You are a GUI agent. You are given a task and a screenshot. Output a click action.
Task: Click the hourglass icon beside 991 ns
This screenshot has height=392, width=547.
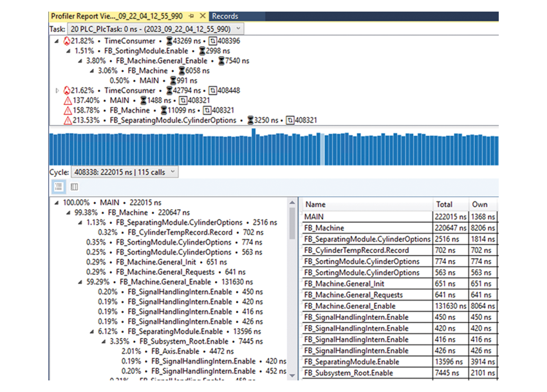click(173, 80)
